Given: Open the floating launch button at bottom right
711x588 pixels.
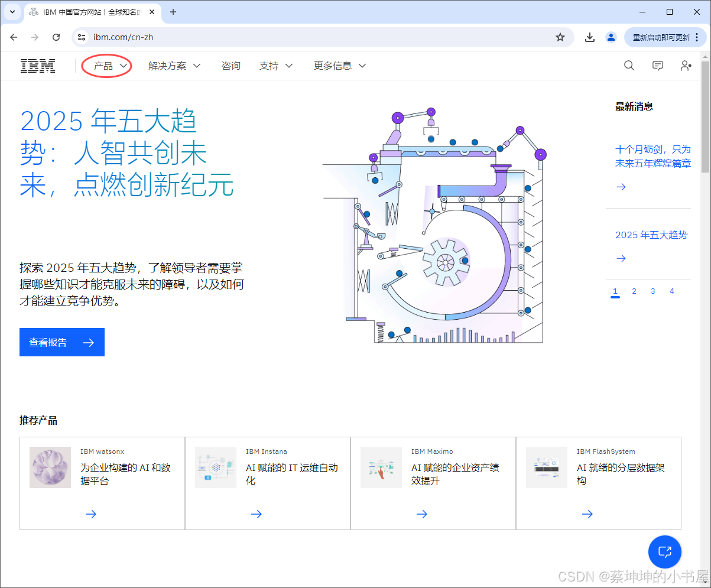Looking at the screenshot, I should (x=664, y=551).
